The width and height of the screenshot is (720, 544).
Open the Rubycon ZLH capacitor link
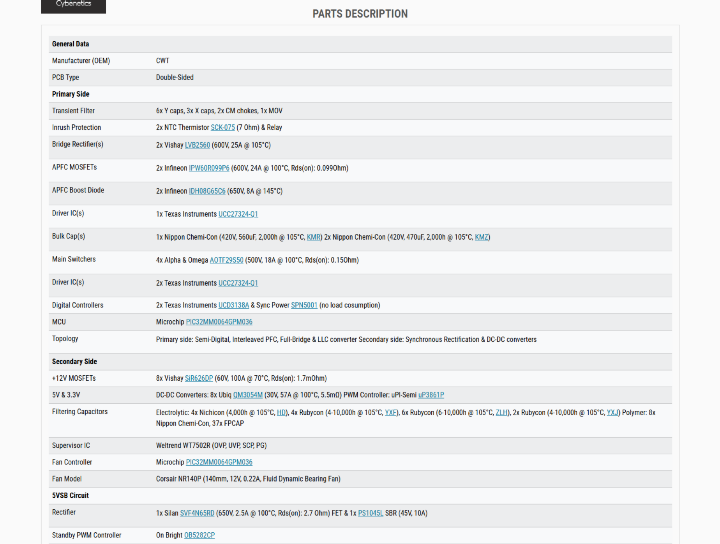502,412
